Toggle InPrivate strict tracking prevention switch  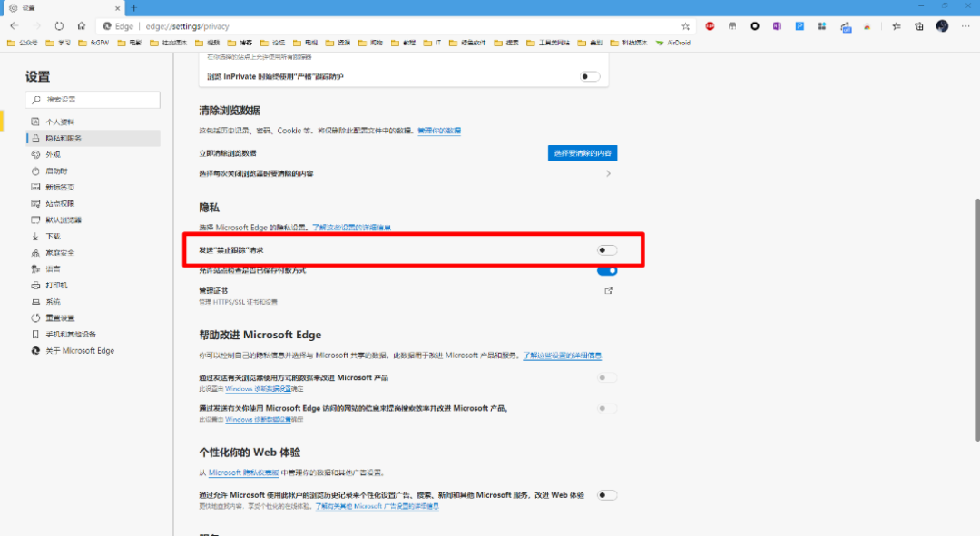pos(590,77)
